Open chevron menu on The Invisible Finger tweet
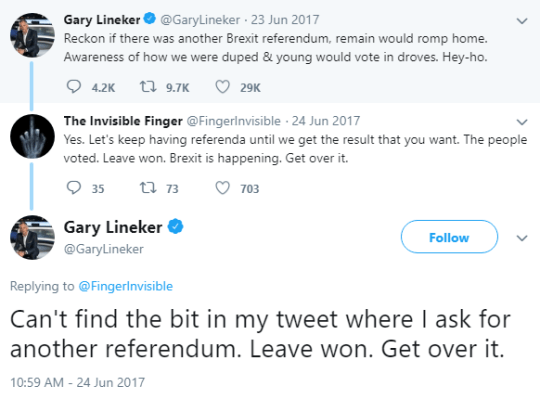The width and height of the screenshot is (540, 399). pyautogui.click(x=522, y=122)
